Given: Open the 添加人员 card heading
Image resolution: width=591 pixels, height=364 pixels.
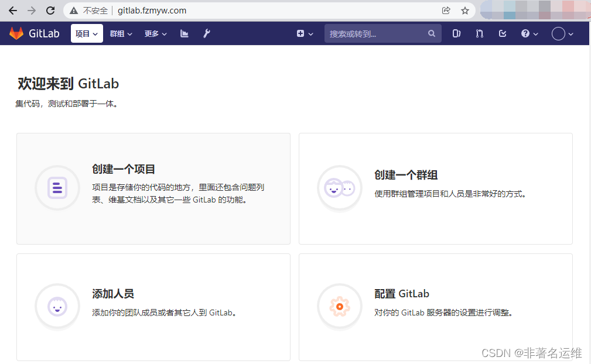Looking at the screenshot, I should [113, 294].
